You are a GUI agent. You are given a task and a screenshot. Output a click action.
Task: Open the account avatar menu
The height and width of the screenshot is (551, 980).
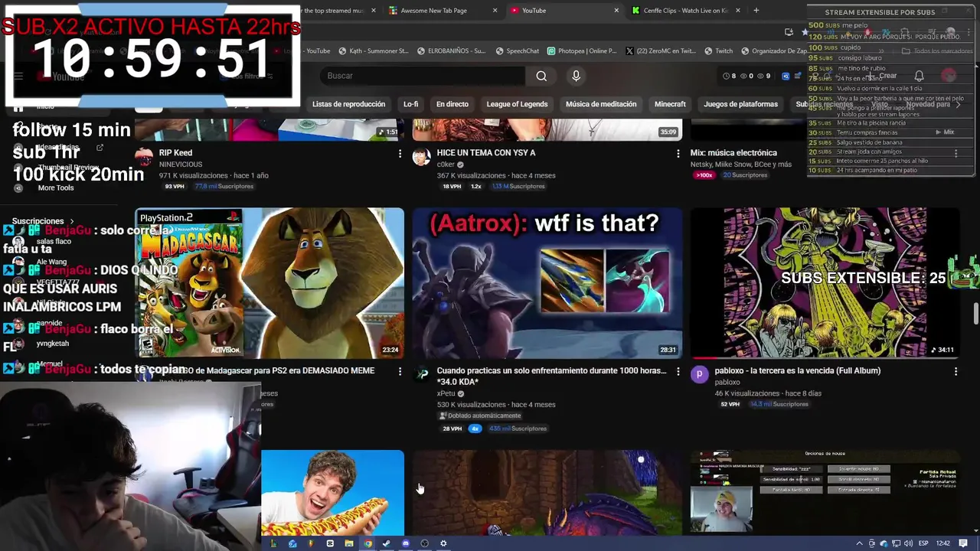[949, 76]
